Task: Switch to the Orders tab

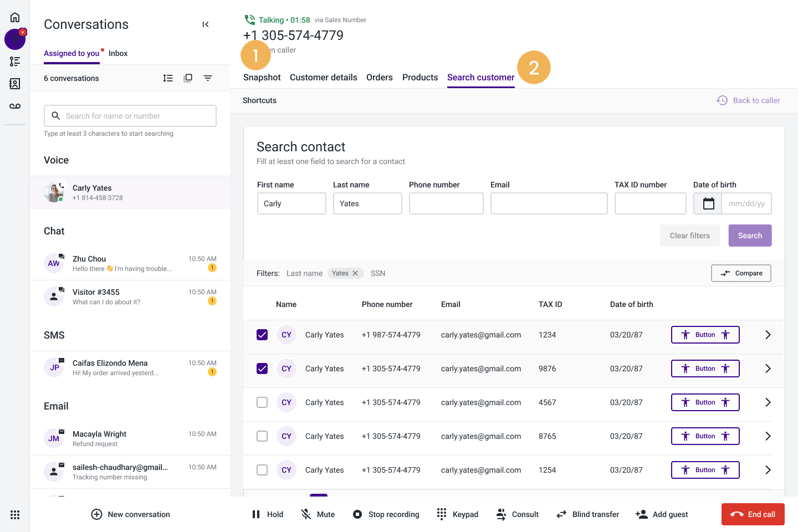Action: tap(379, 78)
